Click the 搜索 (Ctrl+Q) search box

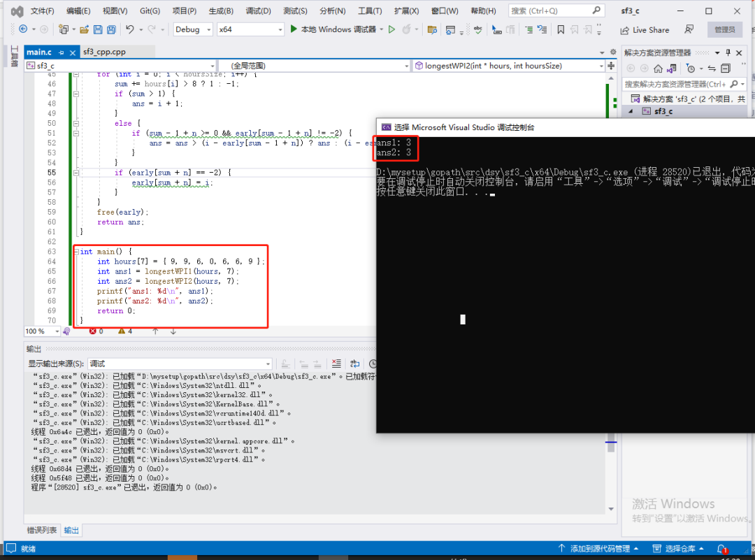556,10
